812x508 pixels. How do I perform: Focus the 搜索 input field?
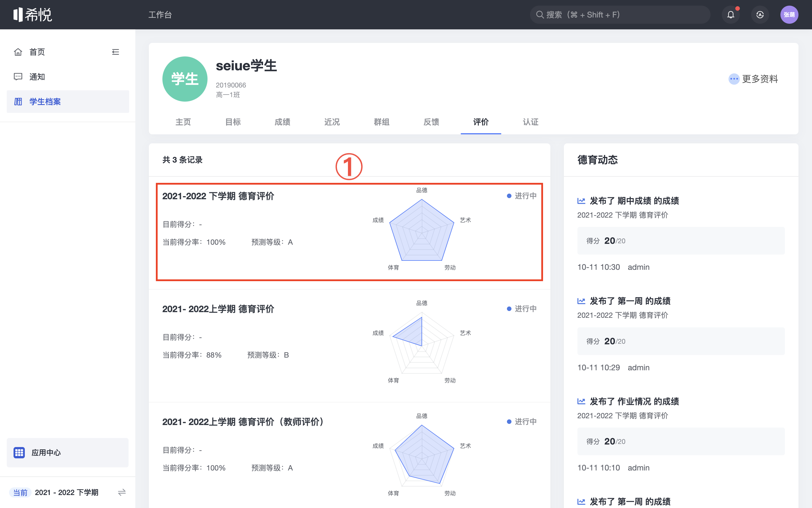coord(620,14)
